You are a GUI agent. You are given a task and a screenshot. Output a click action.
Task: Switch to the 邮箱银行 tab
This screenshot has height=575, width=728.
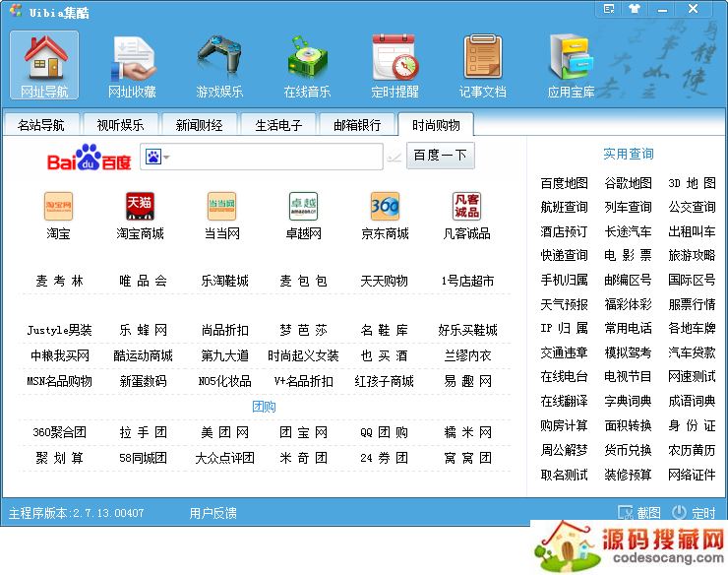coord(357,125)
